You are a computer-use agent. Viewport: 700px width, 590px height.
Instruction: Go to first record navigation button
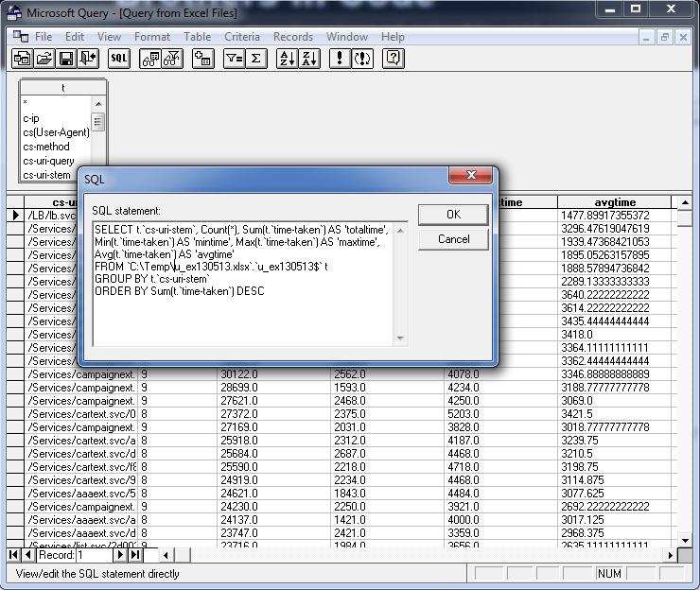click(13, 555)
